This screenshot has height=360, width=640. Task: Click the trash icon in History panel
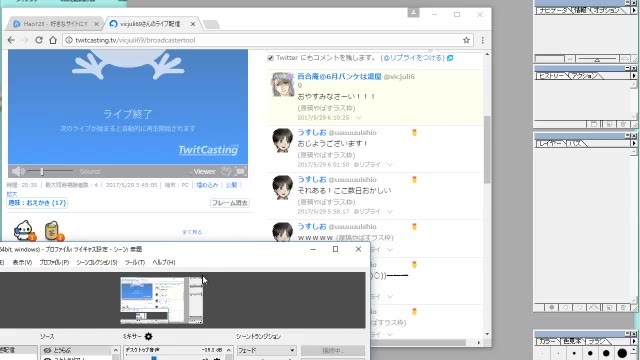coord(623,124)
